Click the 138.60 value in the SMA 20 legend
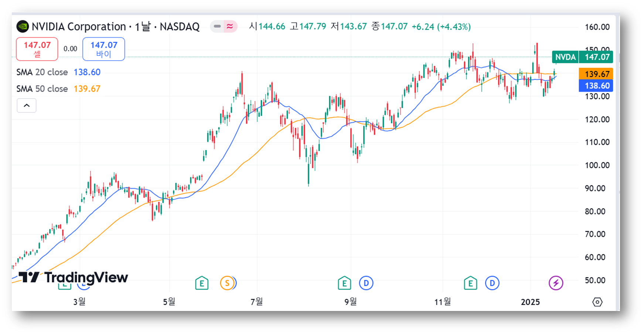The image size is (644, 335). 87,72
